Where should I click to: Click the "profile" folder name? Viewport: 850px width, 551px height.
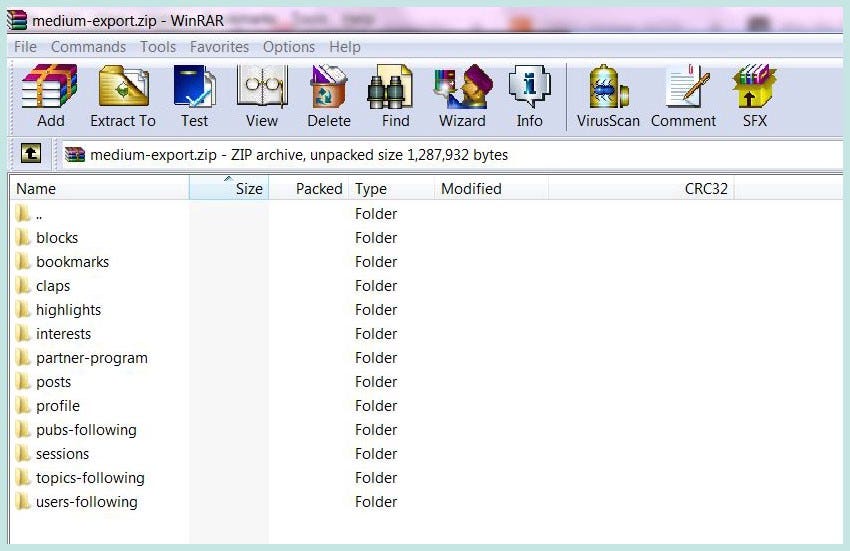click(57, 406)
